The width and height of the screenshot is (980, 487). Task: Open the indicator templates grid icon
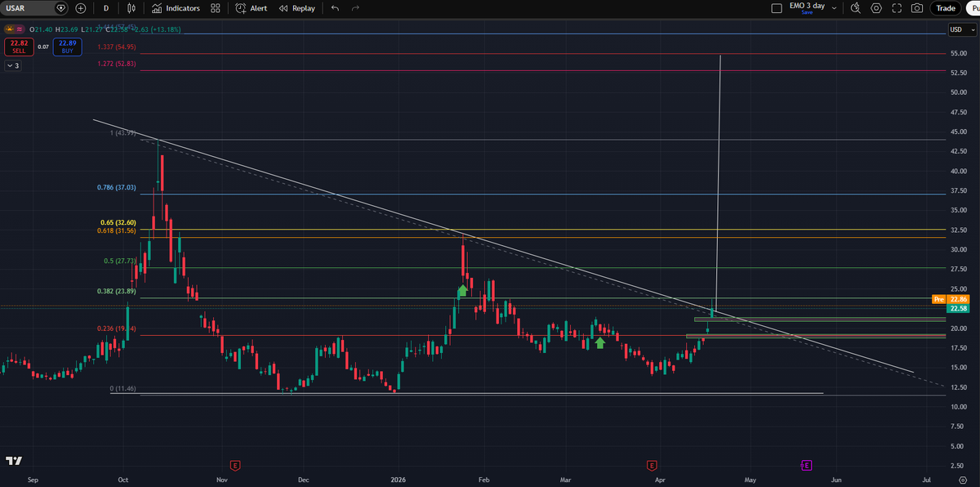pos(215,8)
